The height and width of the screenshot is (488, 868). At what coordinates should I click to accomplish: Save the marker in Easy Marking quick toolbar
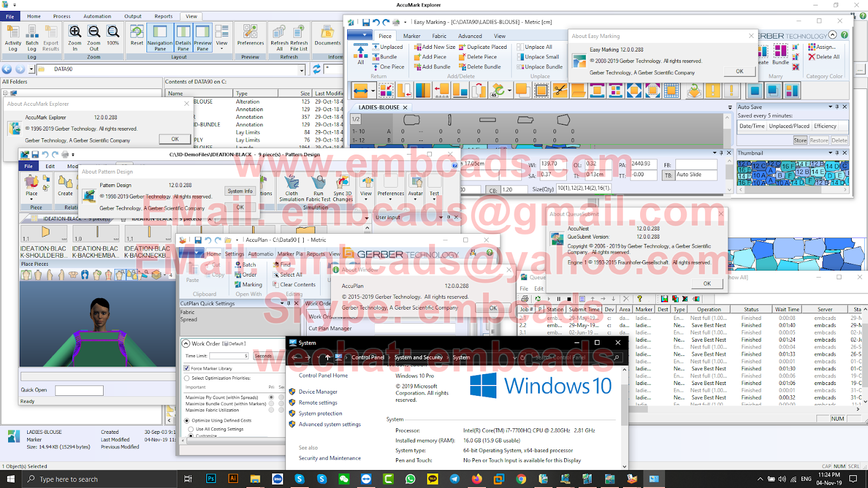pos(366,22)
